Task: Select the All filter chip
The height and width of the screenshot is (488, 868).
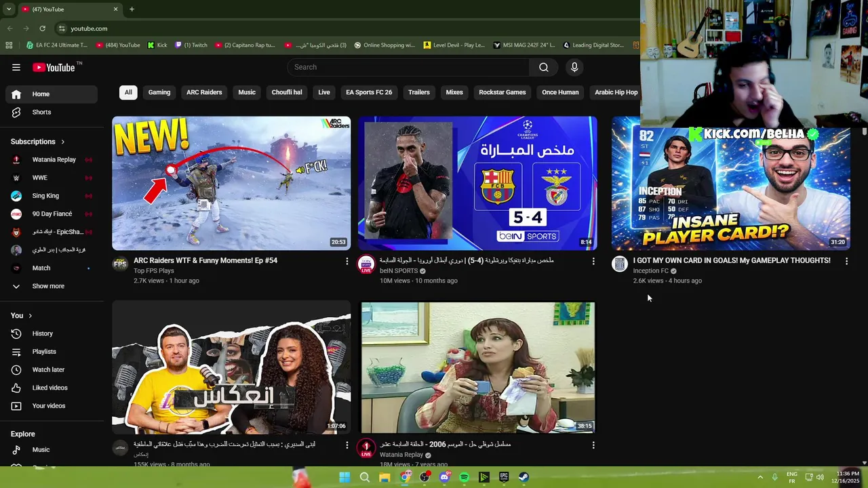Action: (x=128, y=92)
